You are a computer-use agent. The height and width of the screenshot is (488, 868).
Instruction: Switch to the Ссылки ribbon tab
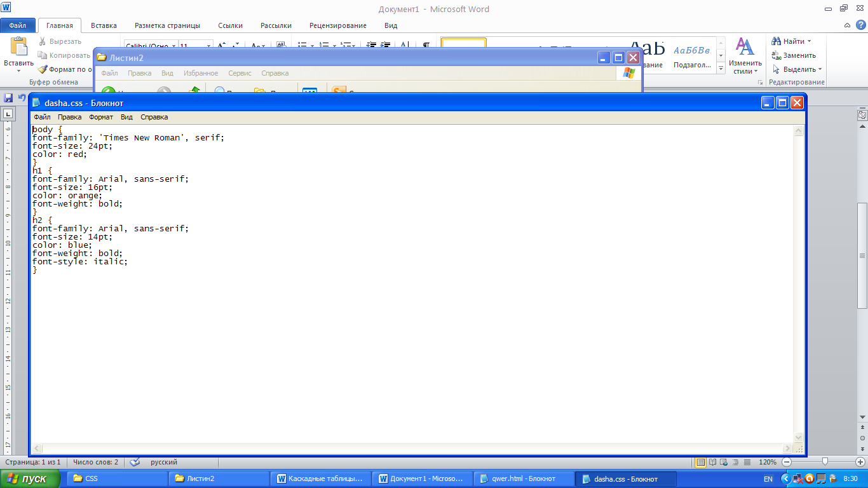coord(231,25)
